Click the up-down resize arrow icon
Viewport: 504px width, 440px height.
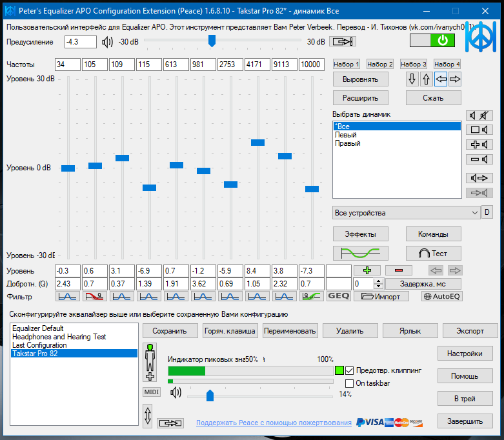[148, 416]
